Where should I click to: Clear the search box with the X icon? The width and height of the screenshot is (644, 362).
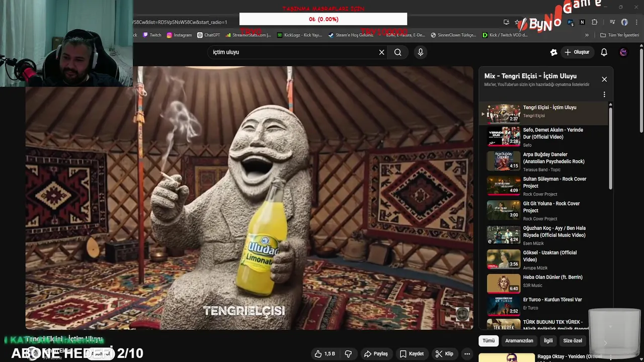pyautogui.click(x=381, y=52)
